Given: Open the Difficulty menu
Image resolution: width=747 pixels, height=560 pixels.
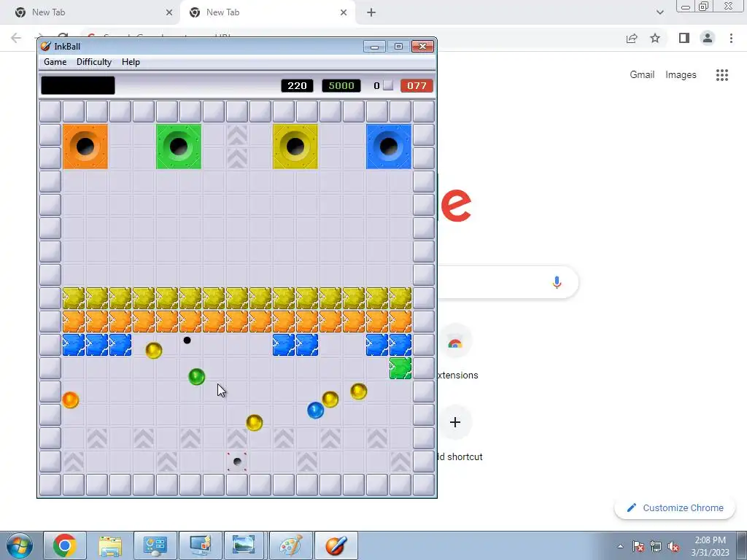Looking at the screenshot, I should (94, 62).
